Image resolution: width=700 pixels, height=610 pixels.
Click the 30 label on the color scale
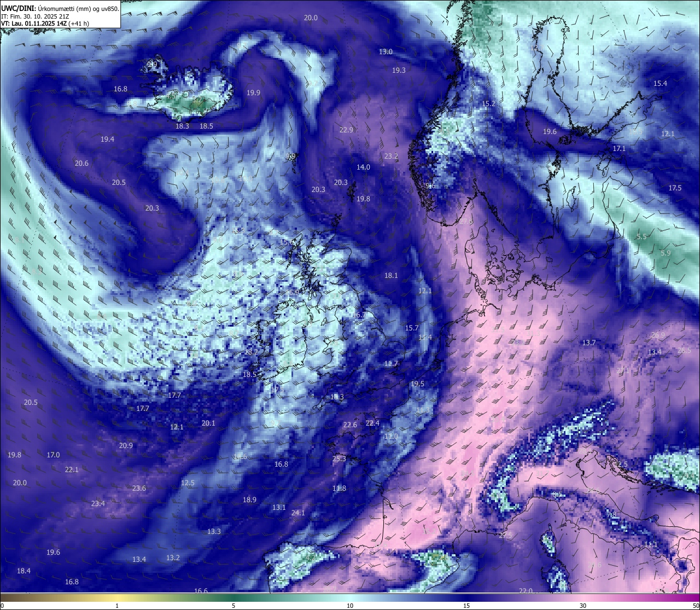(x=583, y=606)
